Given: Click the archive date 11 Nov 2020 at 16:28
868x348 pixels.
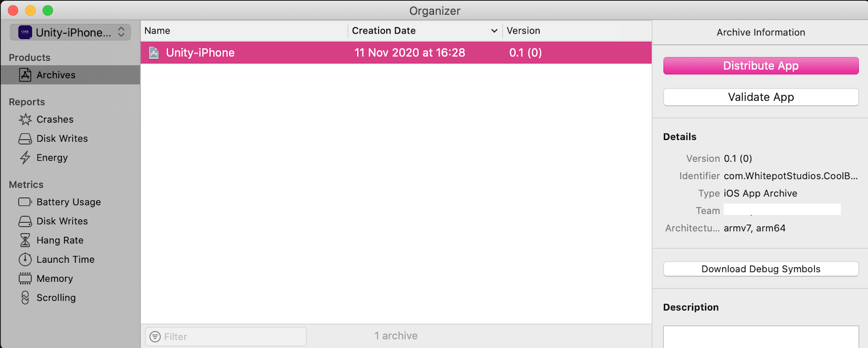Looking at the screenshot, I should [410, 53].
